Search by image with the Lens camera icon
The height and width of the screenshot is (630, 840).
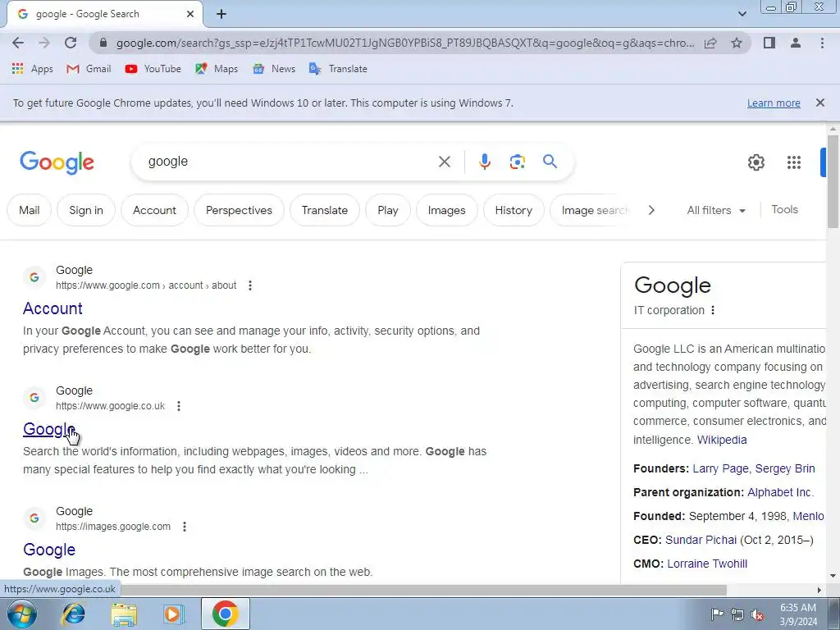[517, 162]
